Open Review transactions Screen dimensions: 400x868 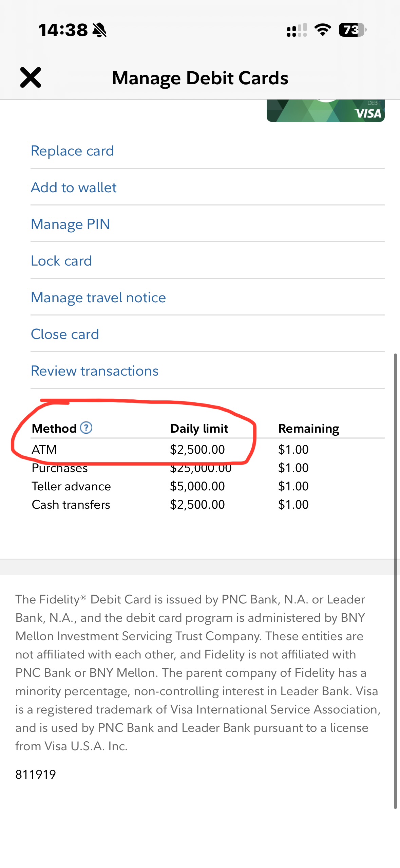(x=95, y=371)
